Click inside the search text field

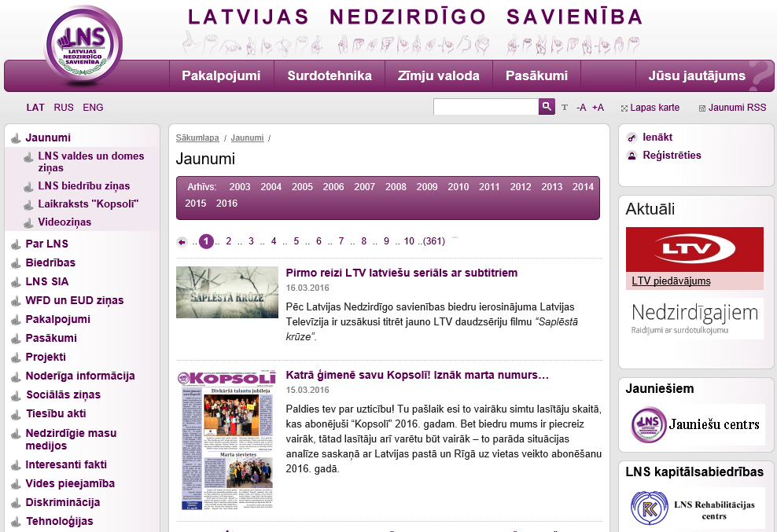[485, 107]
